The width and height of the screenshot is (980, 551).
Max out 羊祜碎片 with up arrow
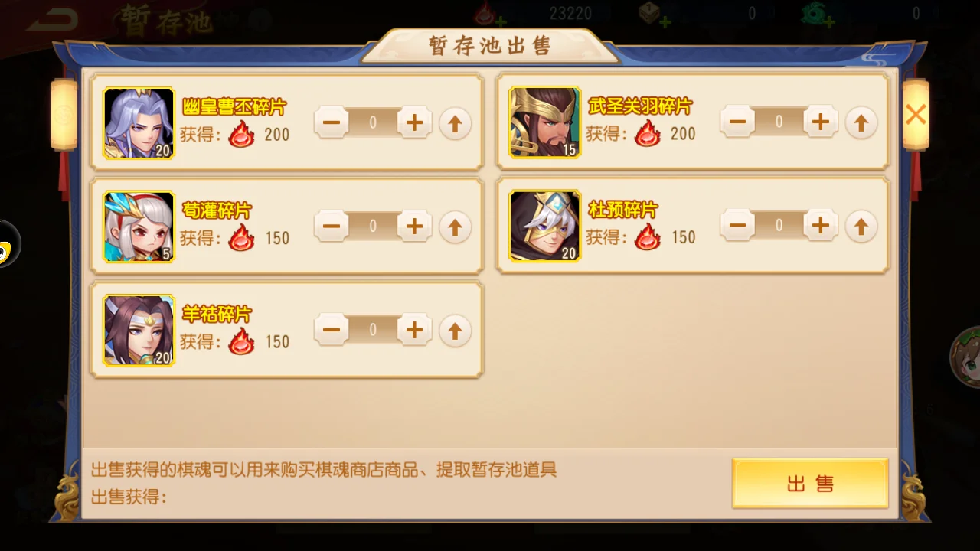coord(455,331)
